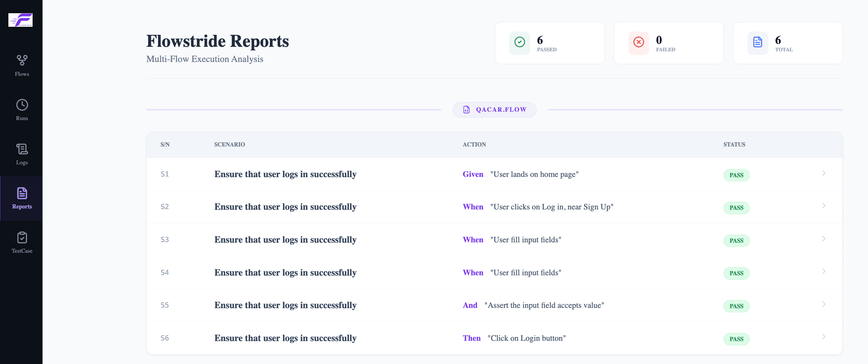Expand row S6 chevron
The height and width of the screenshot is (364, 868).
[x=824, y=337]
